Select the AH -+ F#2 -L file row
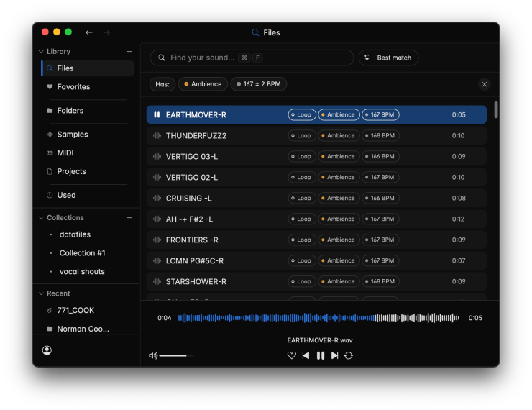Screen dimensions: 532x410 click(316, 219)
